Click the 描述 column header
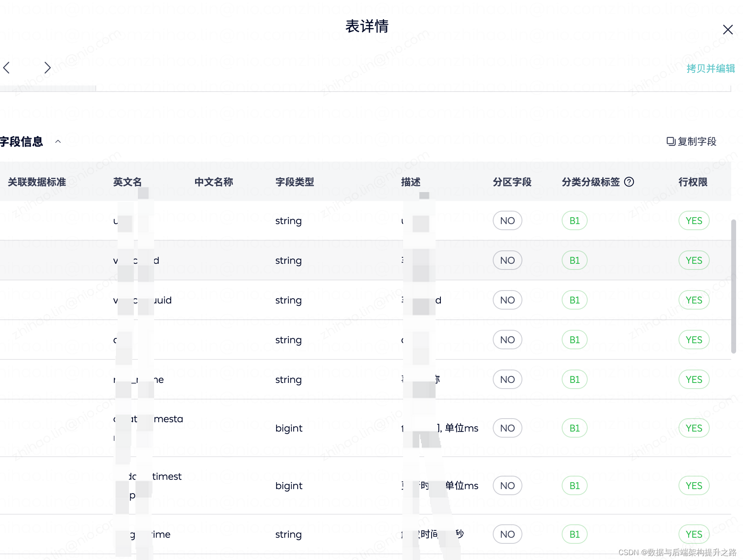This screenshot has height=560, width=743. coord(411,182)
